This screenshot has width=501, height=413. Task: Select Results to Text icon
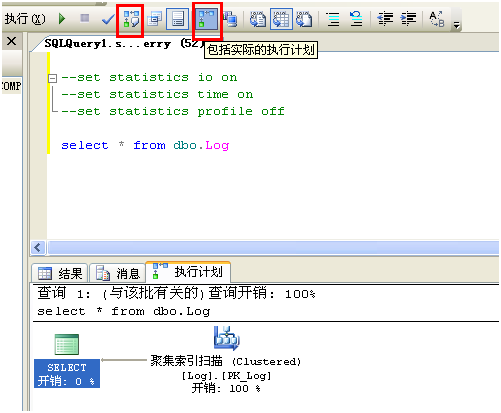[258, 19]
